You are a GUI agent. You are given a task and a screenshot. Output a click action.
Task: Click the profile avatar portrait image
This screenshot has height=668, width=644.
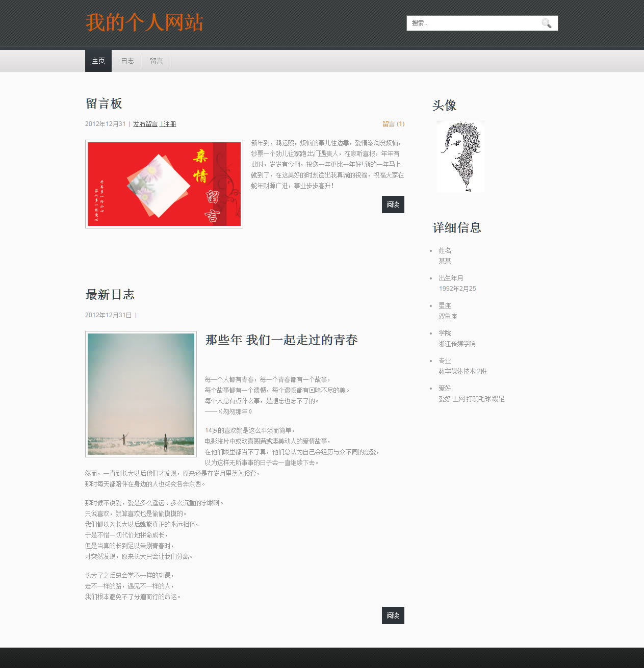tap(461, 157)
